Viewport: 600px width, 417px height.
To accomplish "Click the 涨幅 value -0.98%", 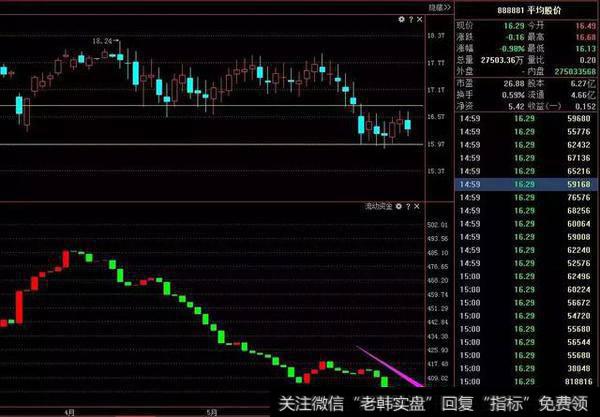I will point(512,49).
